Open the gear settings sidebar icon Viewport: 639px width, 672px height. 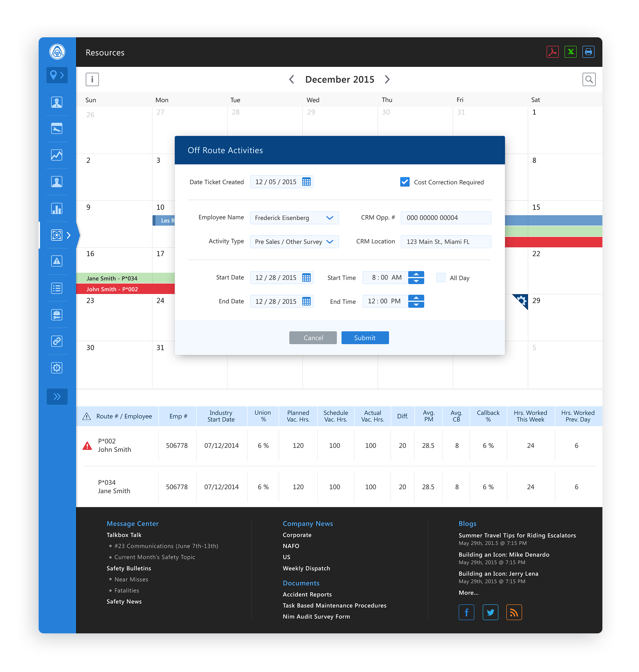pyautogui.click(x=57, y=368)
